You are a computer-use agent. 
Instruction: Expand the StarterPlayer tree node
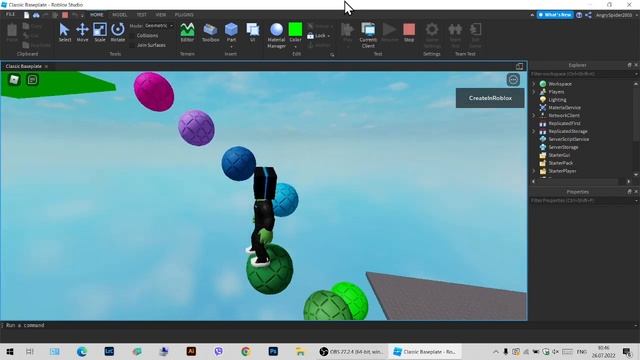[x=534, y=171]
